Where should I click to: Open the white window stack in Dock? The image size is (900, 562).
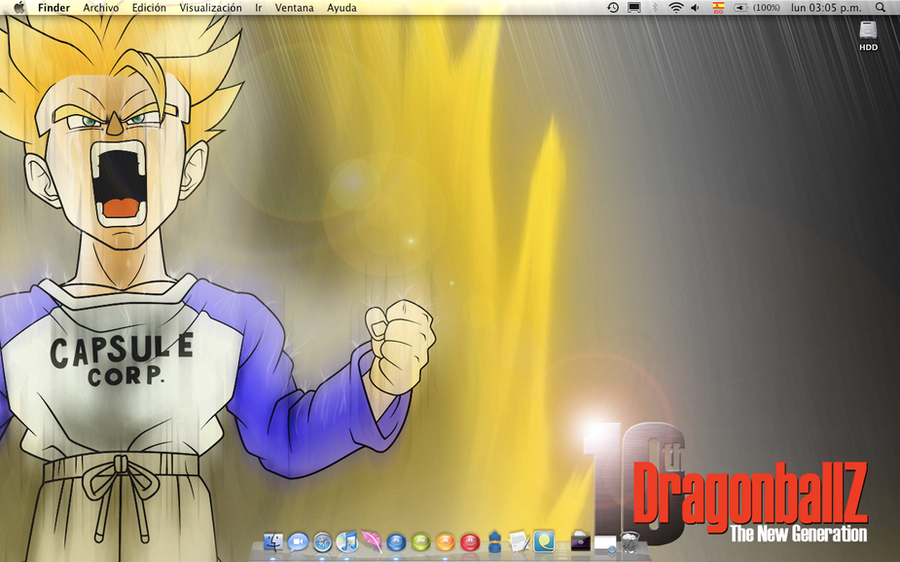605,543
